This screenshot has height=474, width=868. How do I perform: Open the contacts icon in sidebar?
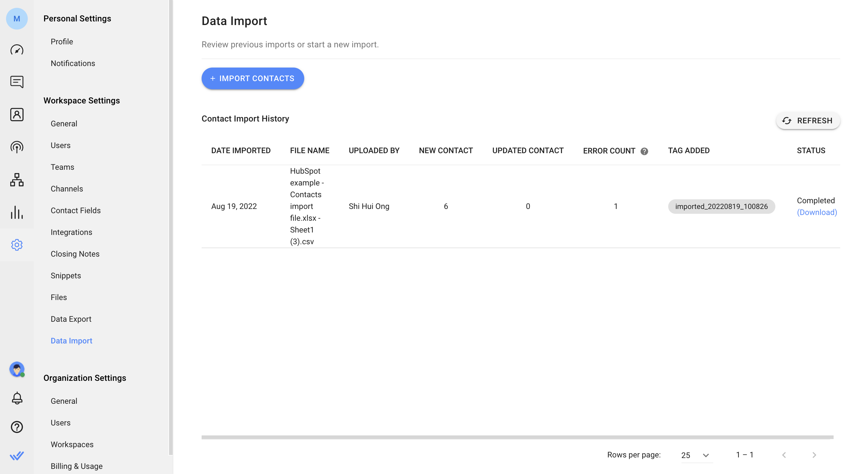(16, 114)
